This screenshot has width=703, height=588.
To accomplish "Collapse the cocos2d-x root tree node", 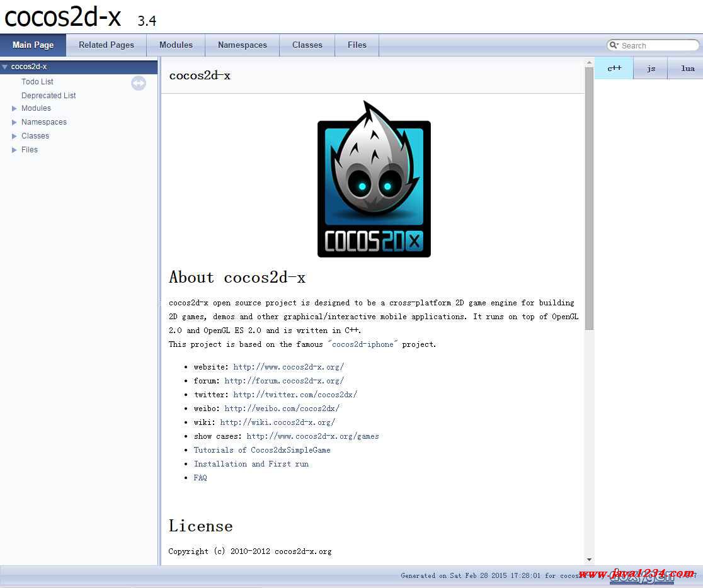I will [5, 67].
